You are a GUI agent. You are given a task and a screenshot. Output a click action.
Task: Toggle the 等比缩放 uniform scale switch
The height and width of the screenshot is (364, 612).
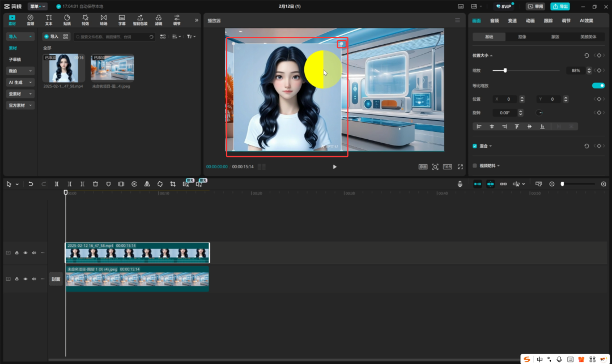pos(598,85)
